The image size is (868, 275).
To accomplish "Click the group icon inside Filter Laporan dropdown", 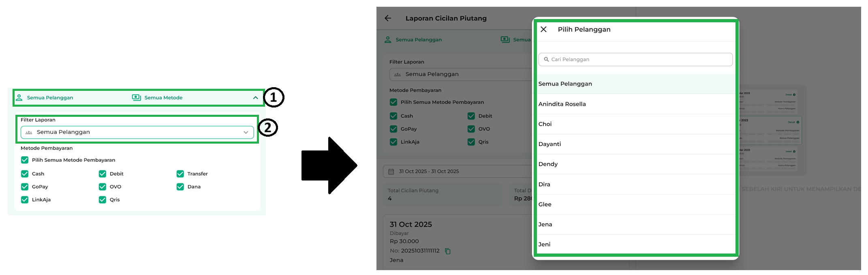I will [x=29, y=132].
